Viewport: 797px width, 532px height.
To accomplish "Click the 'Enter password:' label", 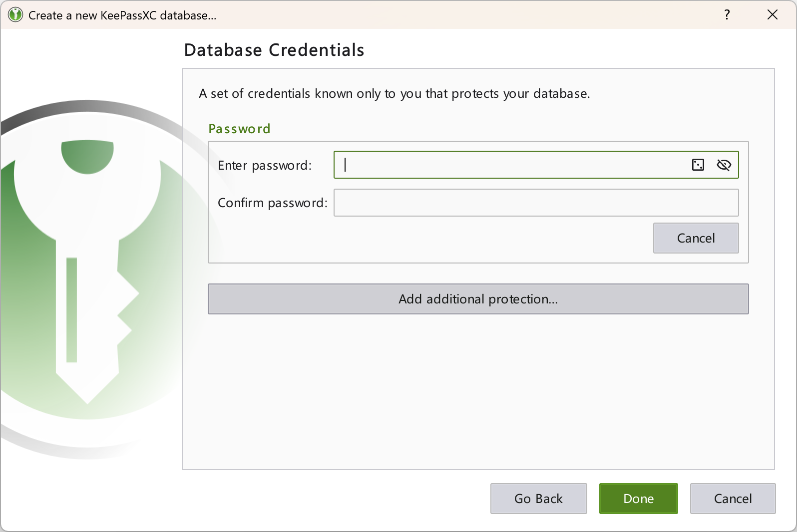I will [x=265, y=165].
